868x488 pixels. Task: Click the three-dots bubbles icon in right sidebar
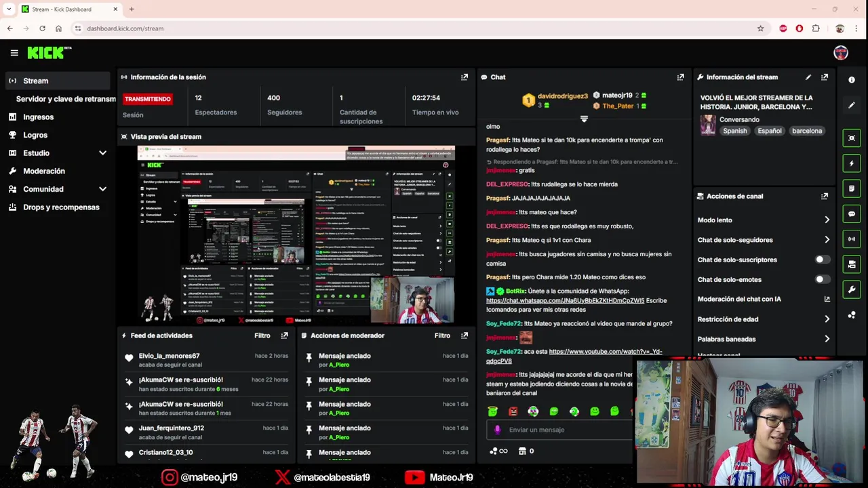852,314
